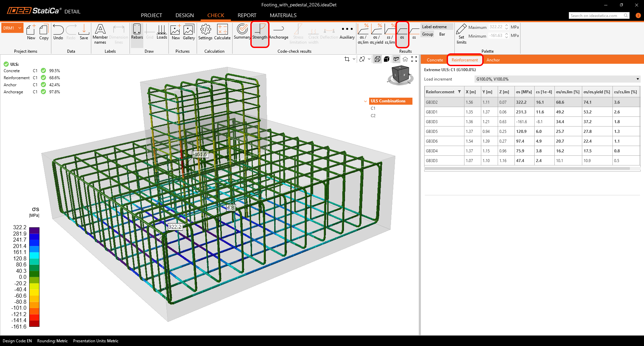This screenshot has width=644, height=346.
Task: Collapse the ULS Combinations tree
Action: click(x=365, y=101)
